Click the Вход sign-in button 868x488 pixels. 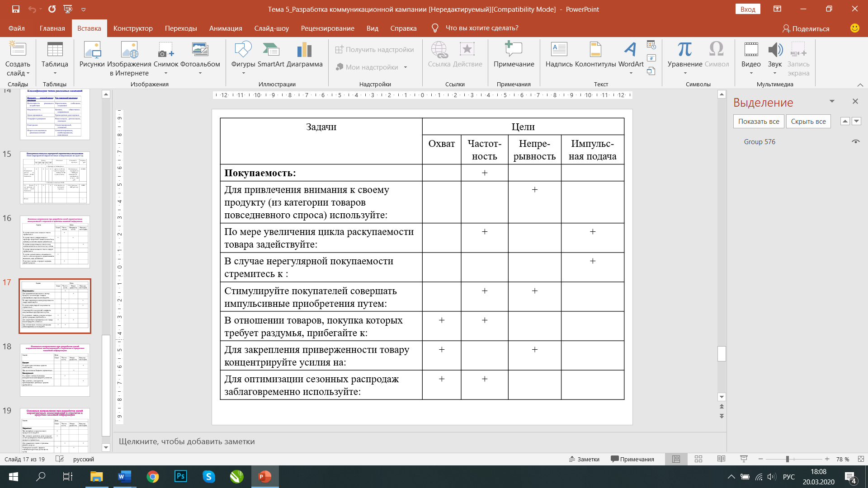748,9
